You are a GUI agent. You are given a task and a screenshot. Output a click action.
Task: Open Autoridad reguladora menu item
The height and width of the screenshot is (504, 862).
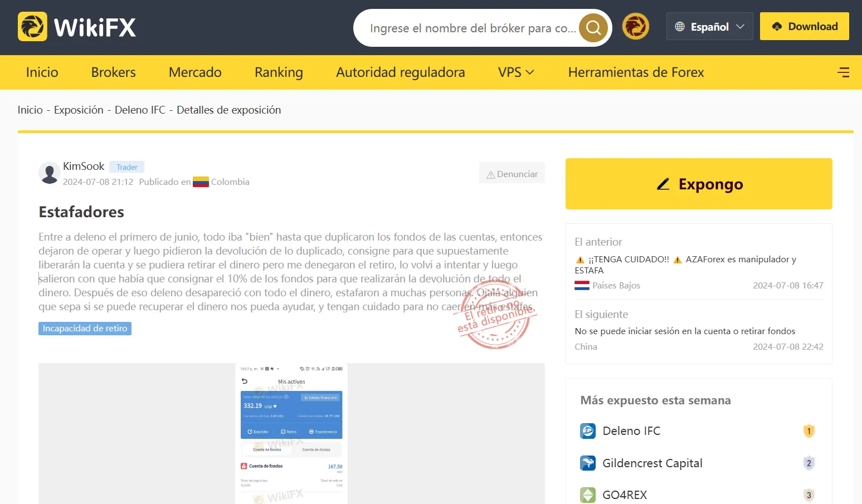pos(401,72)
